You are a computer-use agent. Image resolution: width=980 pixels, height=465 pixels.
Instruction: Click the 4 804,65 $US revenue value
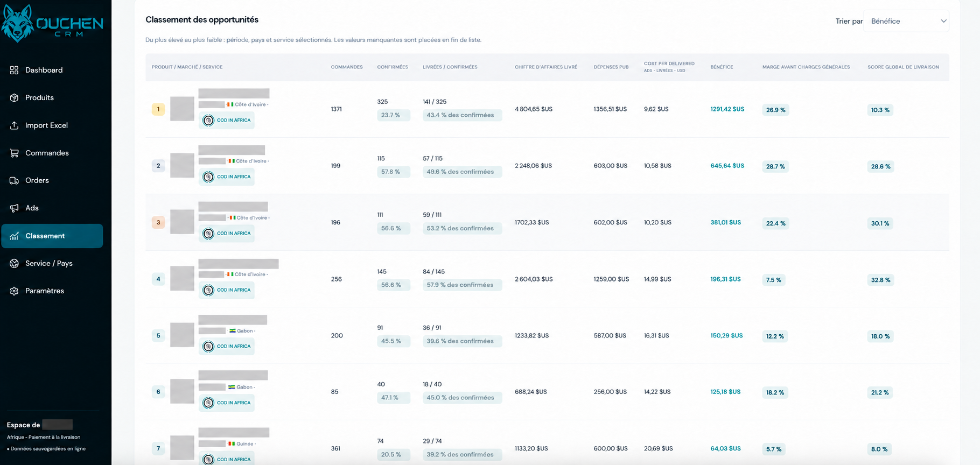534,109
